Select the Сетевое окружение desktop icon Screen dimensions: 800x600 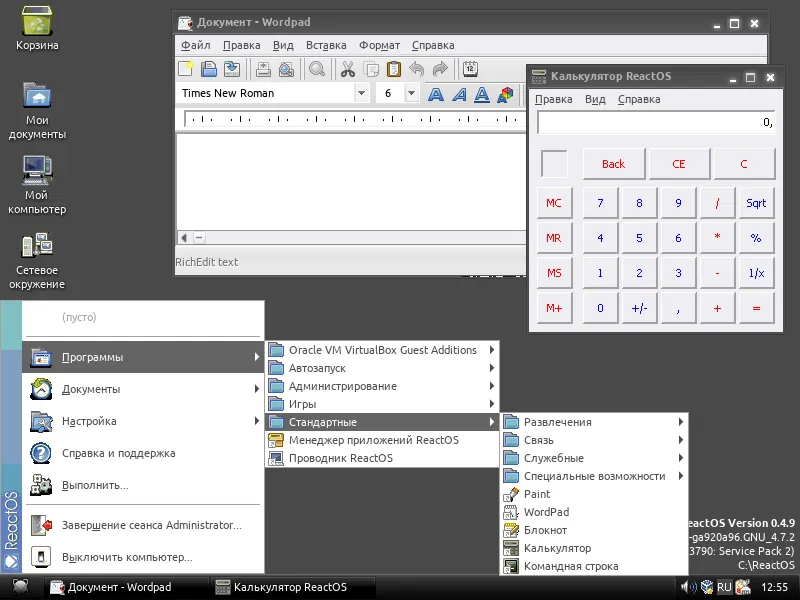point(37,261)
